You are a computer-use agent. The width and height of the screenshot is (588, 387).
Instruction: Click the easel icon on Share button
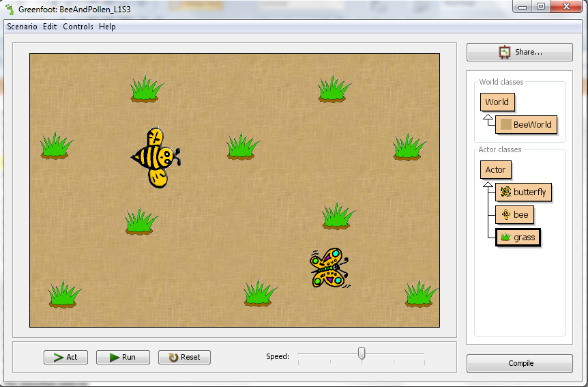505,52
